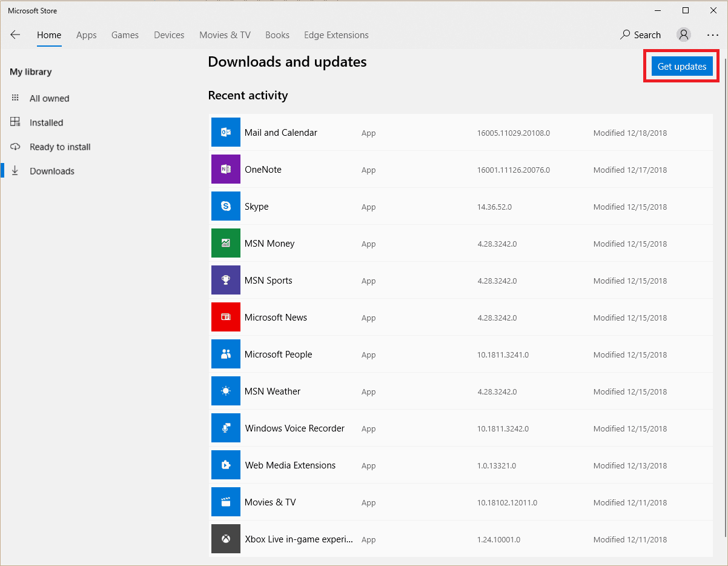Open the Books tab
Viewport: 728px width, 566px height.
[277, 35]
